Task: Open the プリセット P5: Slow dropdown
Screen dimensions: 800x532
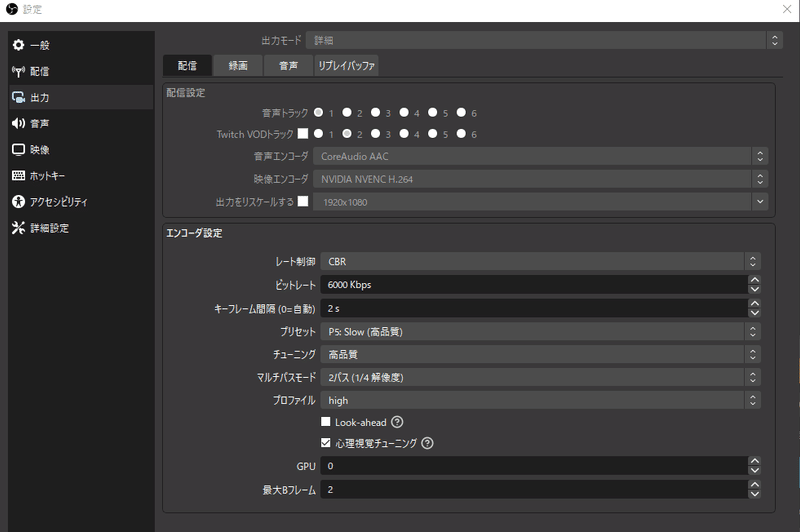Action: pos(540,332)
